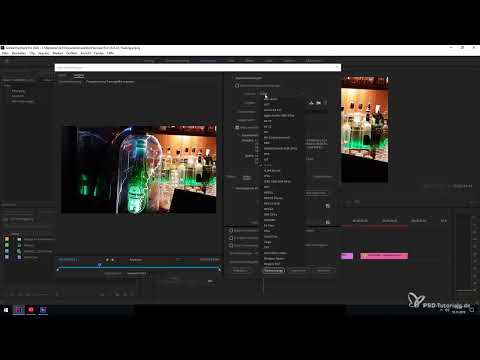Select MPEG4 format entry
480x360 pixels.
269,209
